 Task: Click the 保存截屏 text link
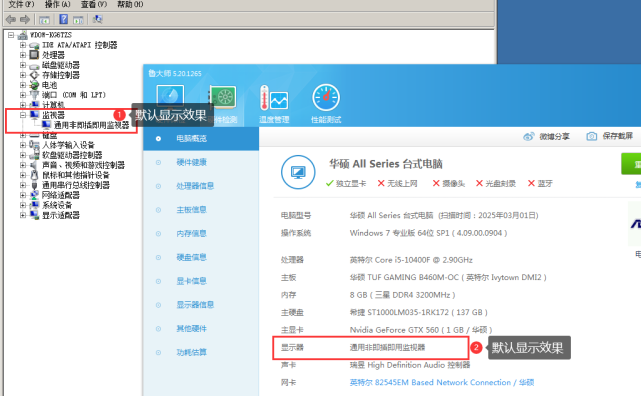click(x=617, y=136)
